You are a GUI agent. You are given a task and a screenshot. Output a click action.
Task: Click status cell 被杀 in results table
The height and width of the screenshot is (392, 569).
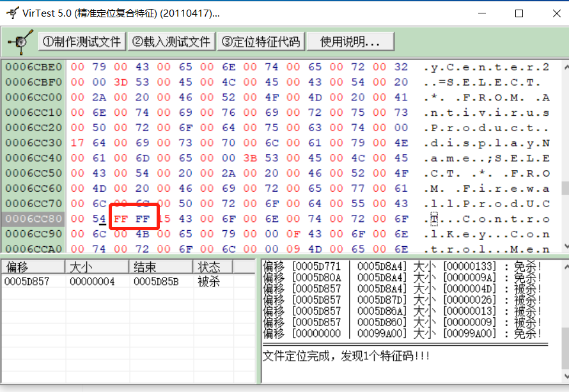coord(208,281)
